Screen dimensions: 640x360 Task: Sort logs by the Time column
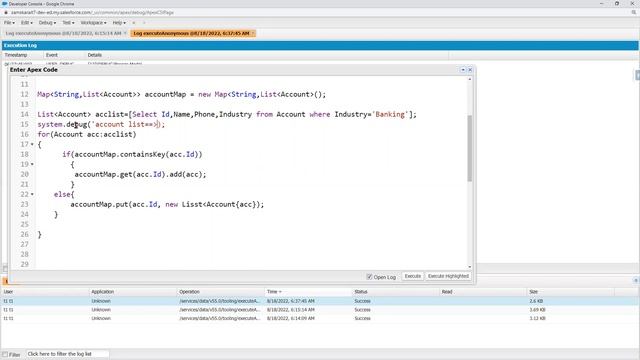(308, 292)
